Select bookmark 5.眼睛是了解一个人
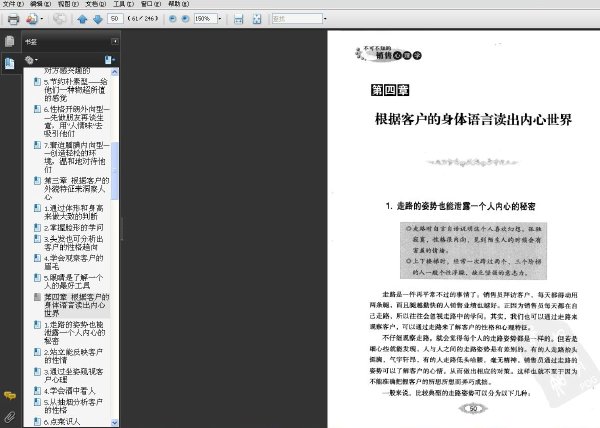The image size is (600, 428). pyautogui.click(x=73, y=281)
